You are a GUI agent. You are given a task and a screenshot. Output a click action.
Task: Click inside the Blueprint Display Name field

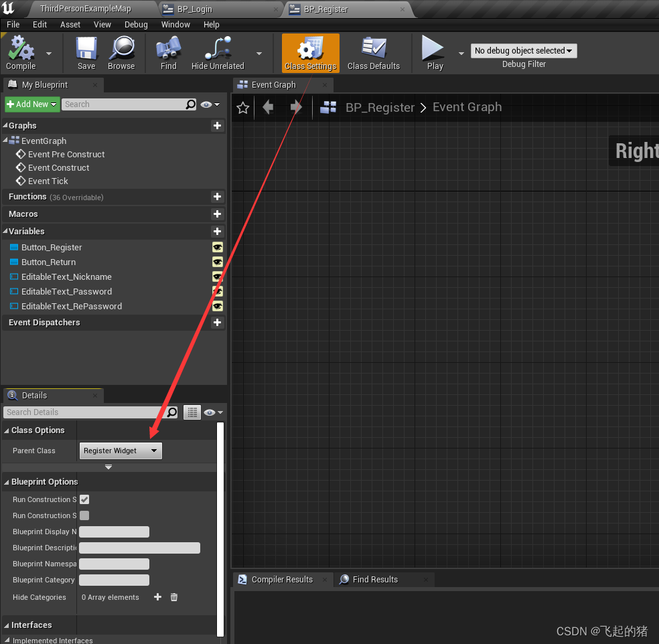coord(113,532)
